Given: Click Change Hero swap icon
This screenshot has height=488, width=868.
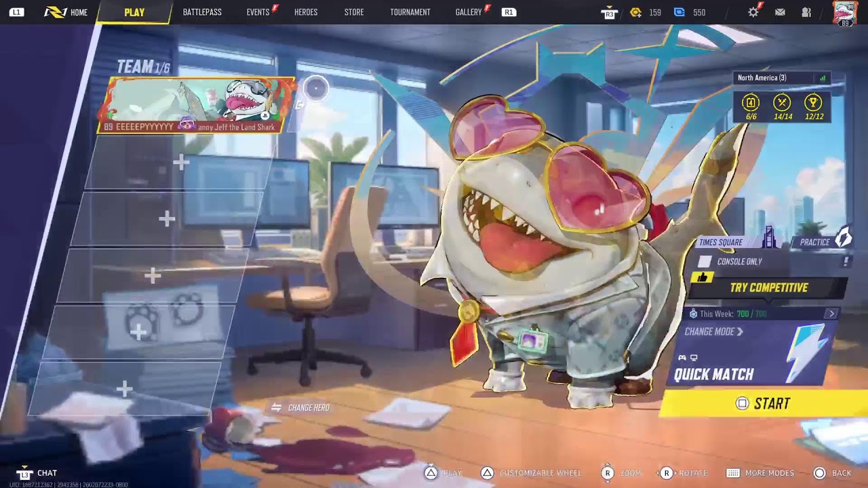Looking at the screenshot, I should tap(276, 407).
